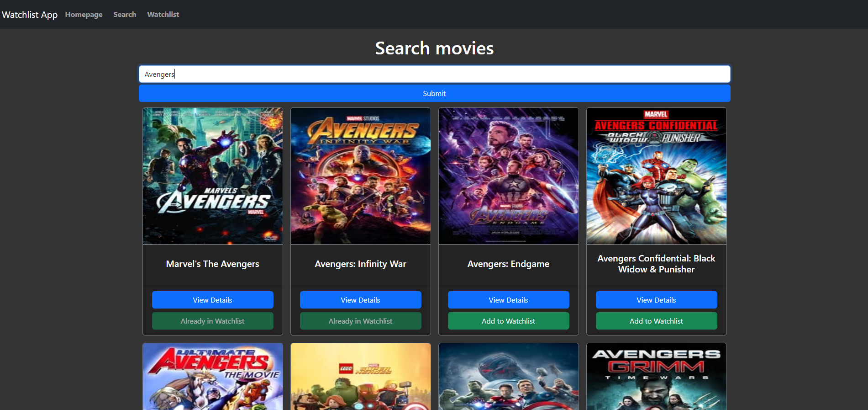
Task: Open the Watchlist nav item
Action: coord(163,15)
